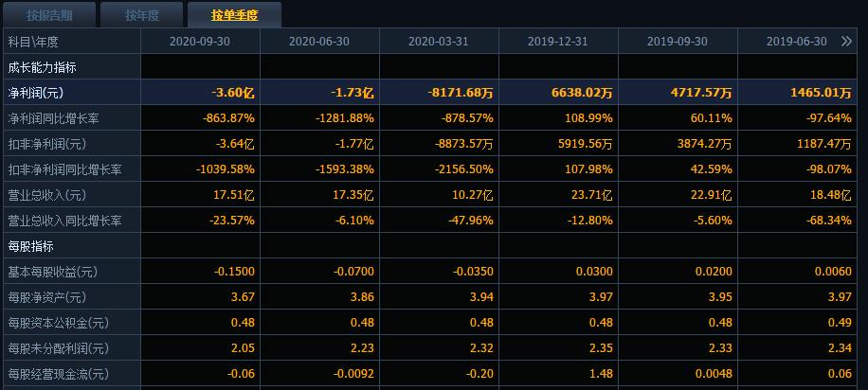Select the 基本每股收益(元) row label
The width and height of the screenshot is (868, 390).
(x=52, y=272)
